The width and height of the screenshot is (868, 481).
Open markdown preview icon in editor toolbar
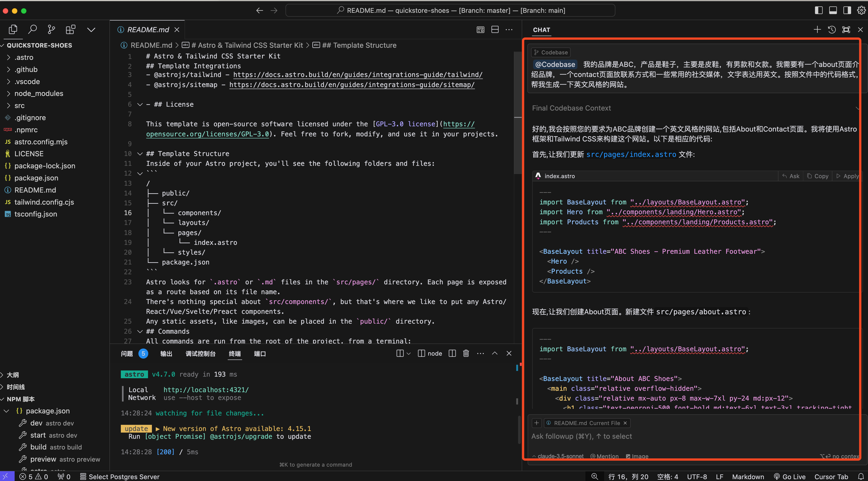coord(481,30)
